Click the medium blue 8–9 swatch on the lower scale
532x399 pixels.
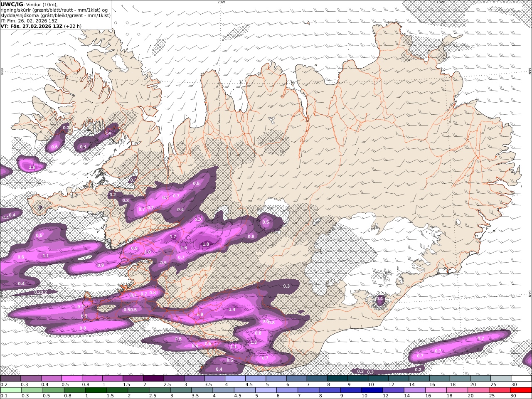coord(330,390)
